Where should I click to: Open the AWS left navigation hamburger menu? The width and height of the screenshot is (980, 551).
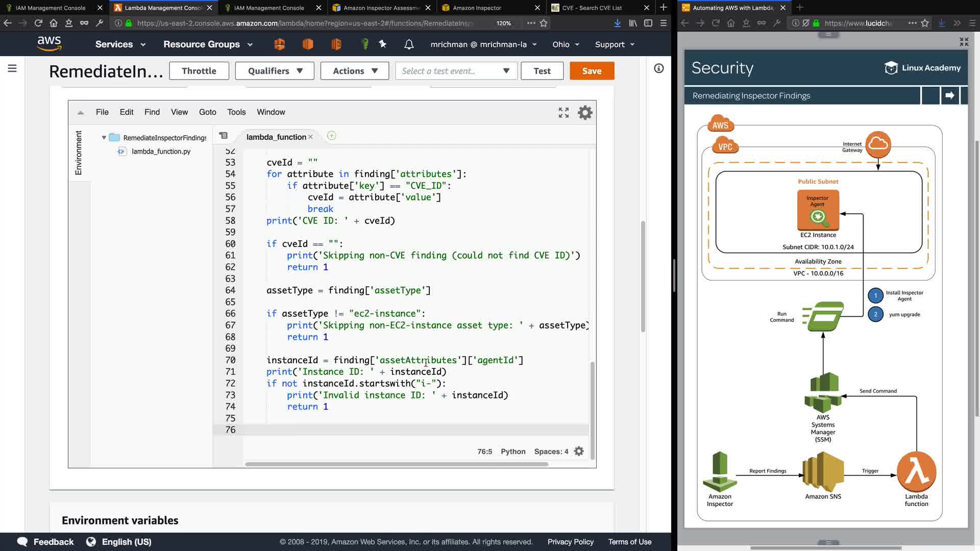point(12,68)
